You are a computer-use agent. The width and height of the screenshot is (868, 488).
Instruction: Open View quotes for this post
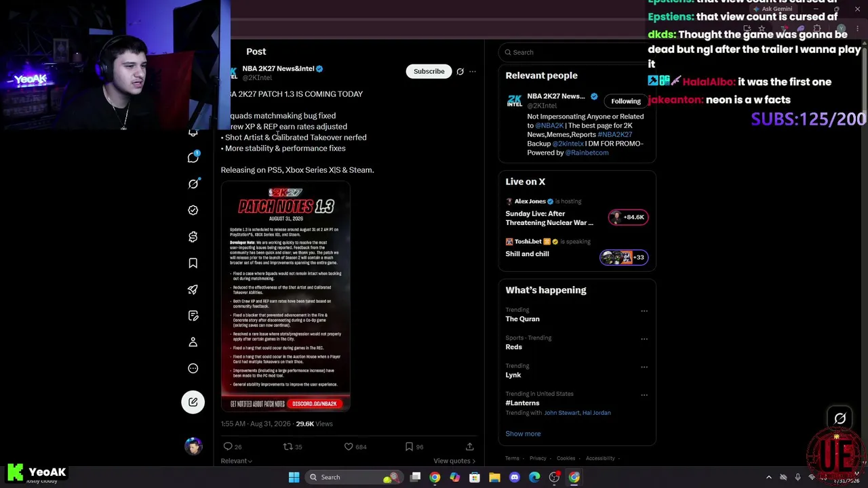(454, 461)
